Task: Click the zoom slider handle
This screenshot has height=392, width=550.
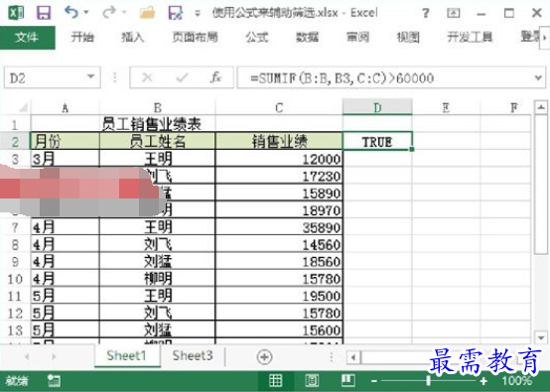Action: (428, 380)
